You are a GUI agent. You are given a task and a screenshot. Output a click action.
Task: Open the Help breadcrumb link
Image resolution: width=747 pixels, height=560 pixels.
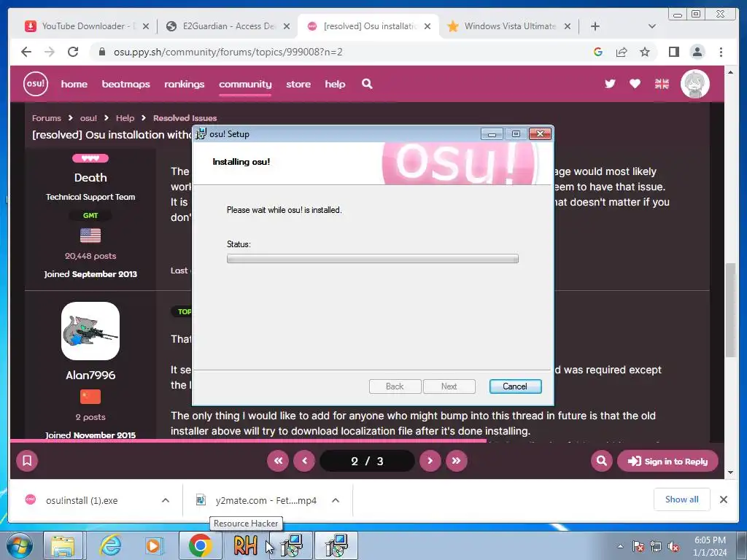tap(125, 118)
